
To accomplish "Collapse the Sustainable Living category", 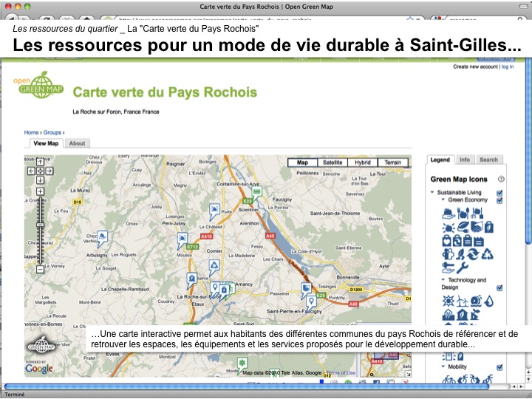I will 432,193.
